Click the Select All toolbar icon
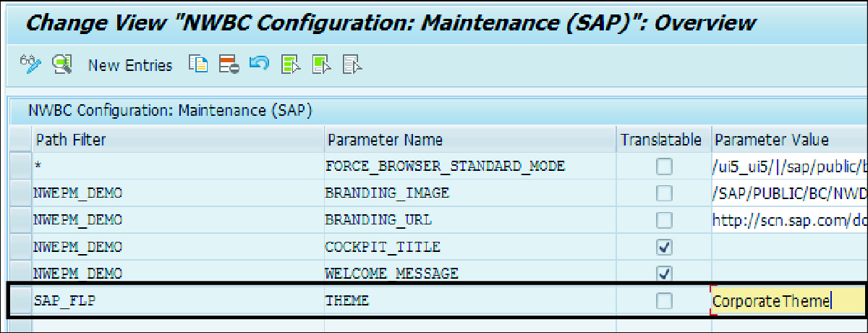Image resolution: width=868 pixels, height=333 pixels. pos(291,64)
